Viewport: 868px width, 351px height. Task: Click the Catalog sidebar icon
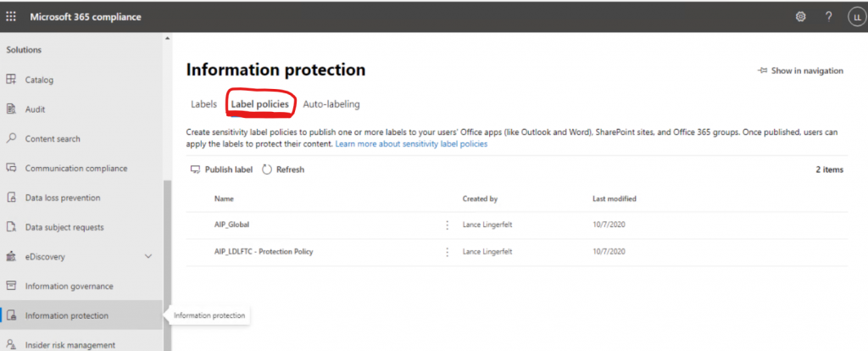click(11, 80)
